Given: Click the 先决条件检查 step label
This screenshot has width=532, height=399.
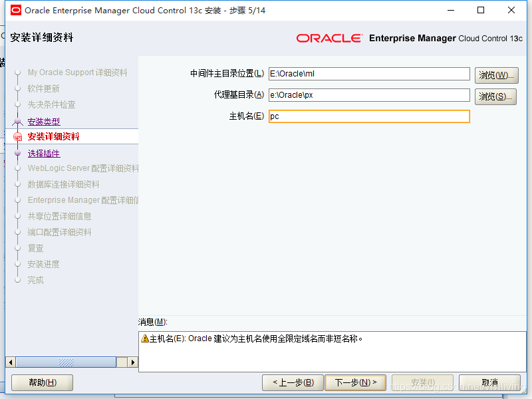Looking at the screenshot, I should [52, 104].
